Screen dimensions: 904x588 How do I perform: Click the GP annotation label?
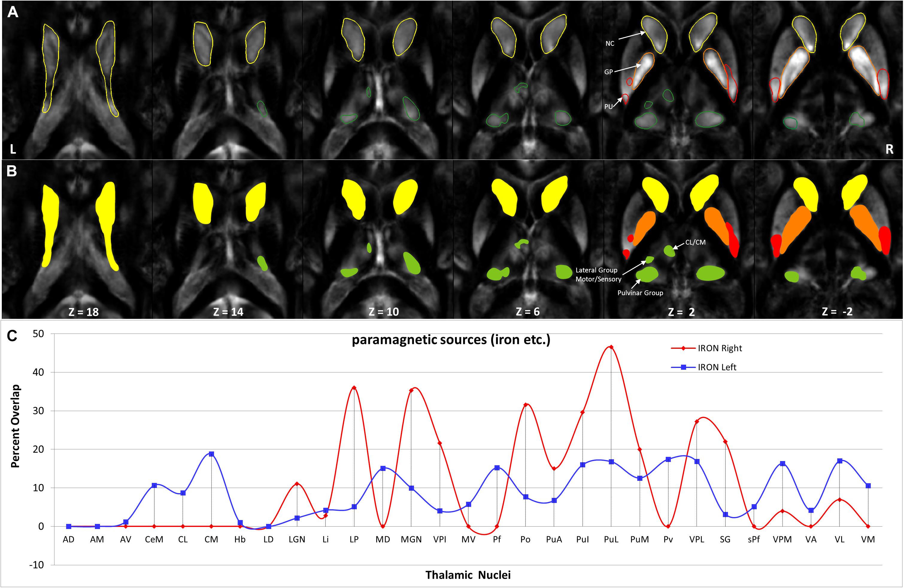point(609,72)
